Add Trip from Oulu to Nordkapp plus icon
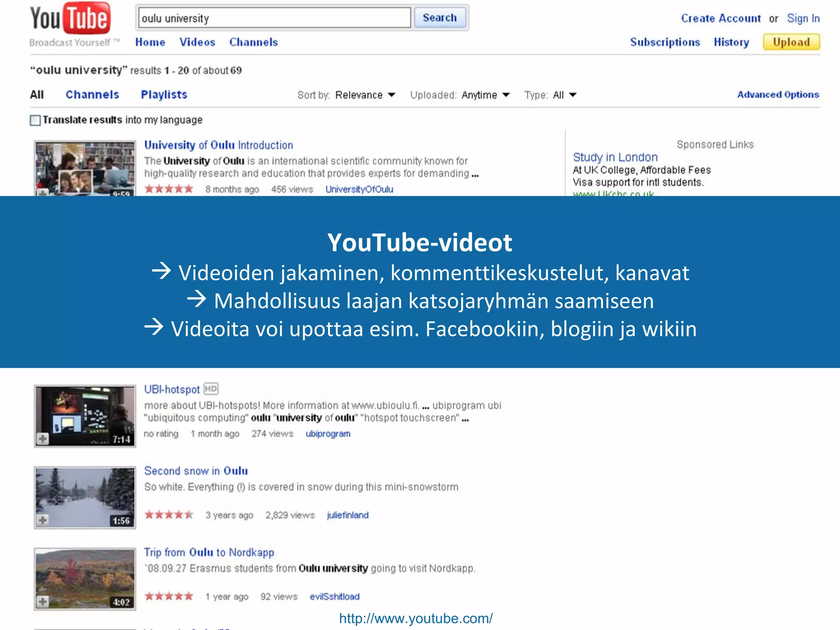Screen dimensions: 840x630 [43, 602]
